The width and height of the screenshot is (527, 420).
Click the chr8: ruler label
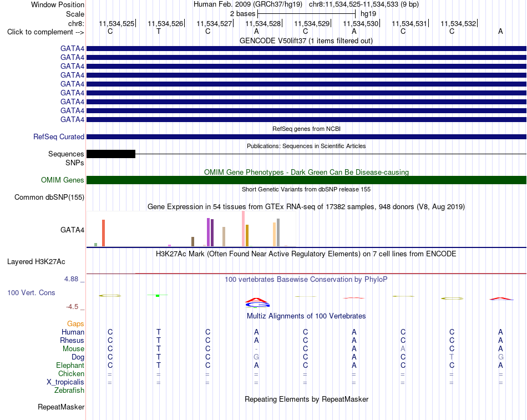click(76, 23)
